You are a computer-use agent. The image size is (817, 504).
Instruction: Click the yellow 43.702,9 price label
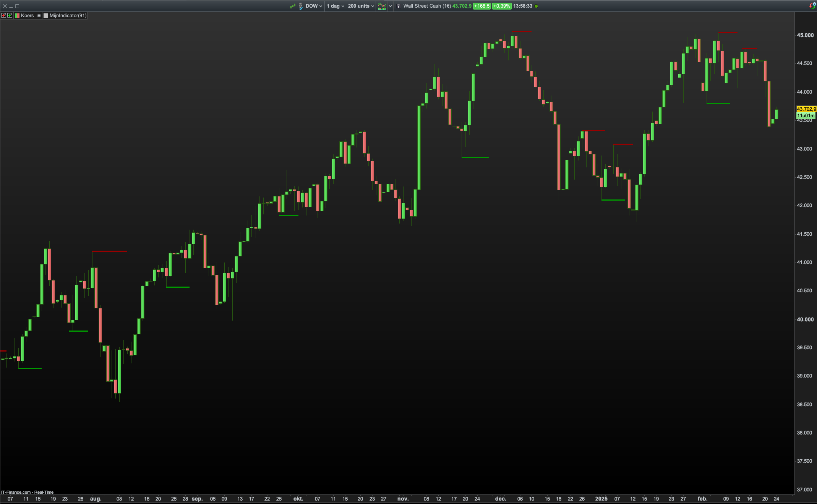(806, 109)
